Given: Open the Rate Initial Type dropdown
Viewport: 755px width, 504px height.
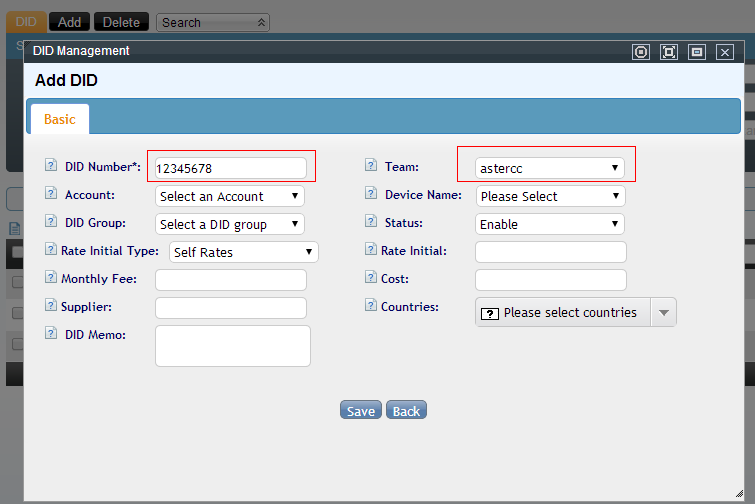Looking at the screenshot, I should [244, 252].
